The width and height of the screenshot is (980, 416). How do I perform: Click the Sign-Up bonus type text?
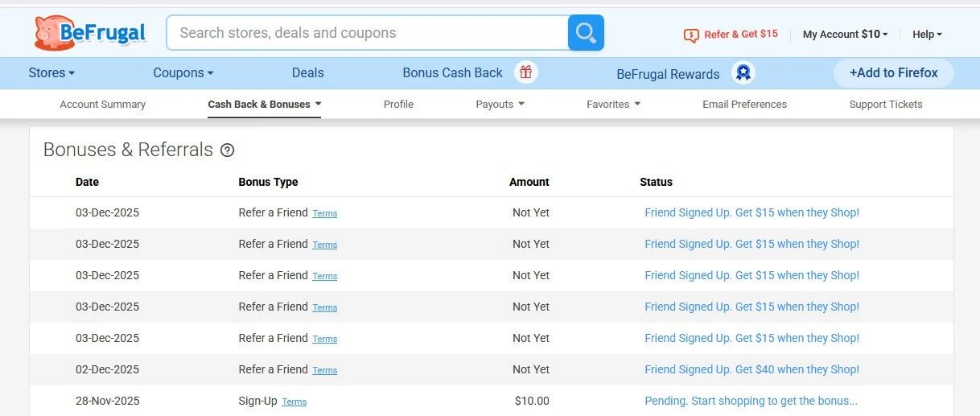point(257,401)
